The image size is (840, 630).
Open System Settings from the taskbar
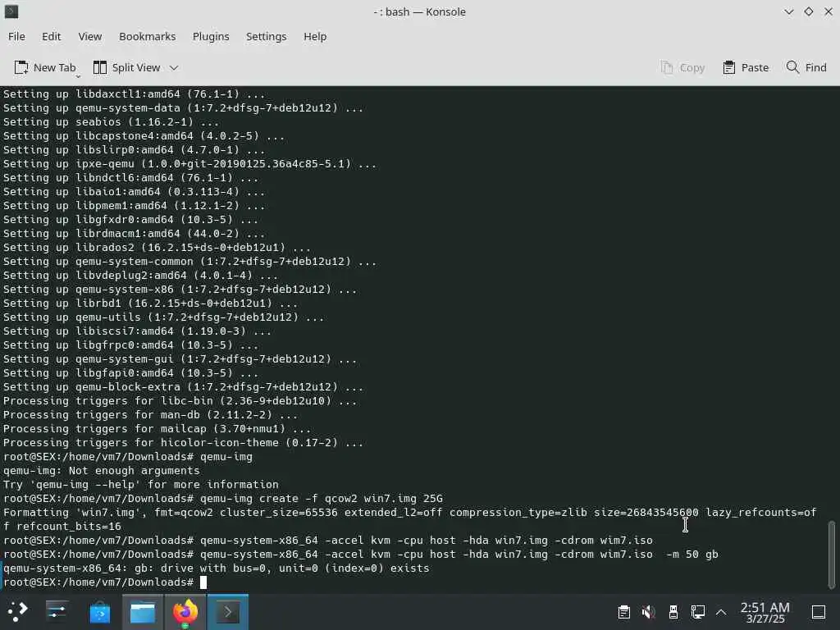pyautogui.click(x=57, y=612)
